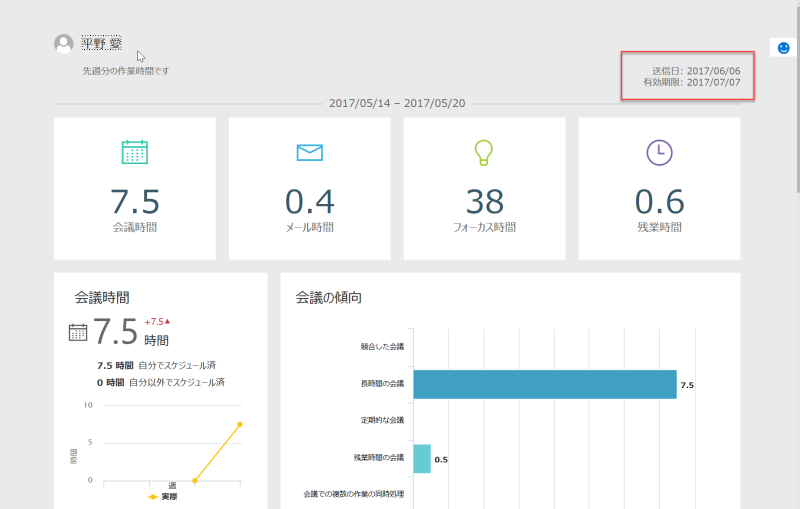Click the green lightbulb focus icon
Screen dimensions: 800x509
(x=484, y=152)
